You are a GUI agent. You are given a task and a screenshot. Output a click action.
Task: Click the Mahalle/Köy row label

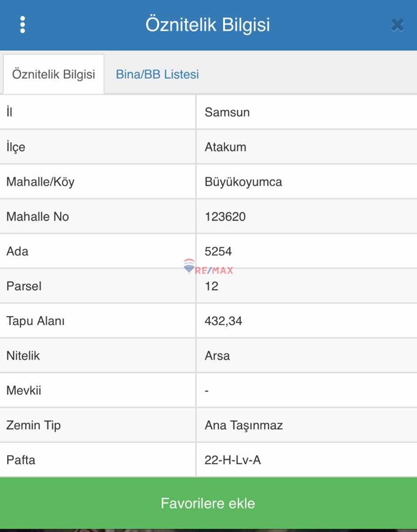[x=40, y=182]
